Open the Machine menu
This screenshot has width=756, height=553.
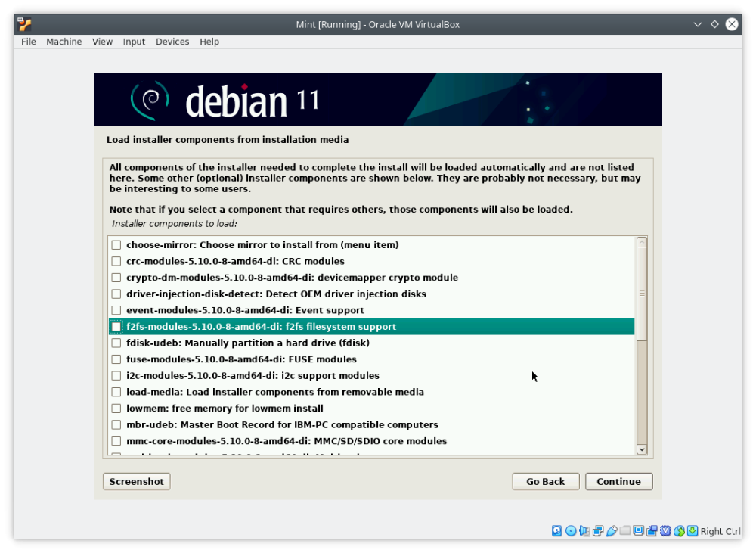(64, 42)
